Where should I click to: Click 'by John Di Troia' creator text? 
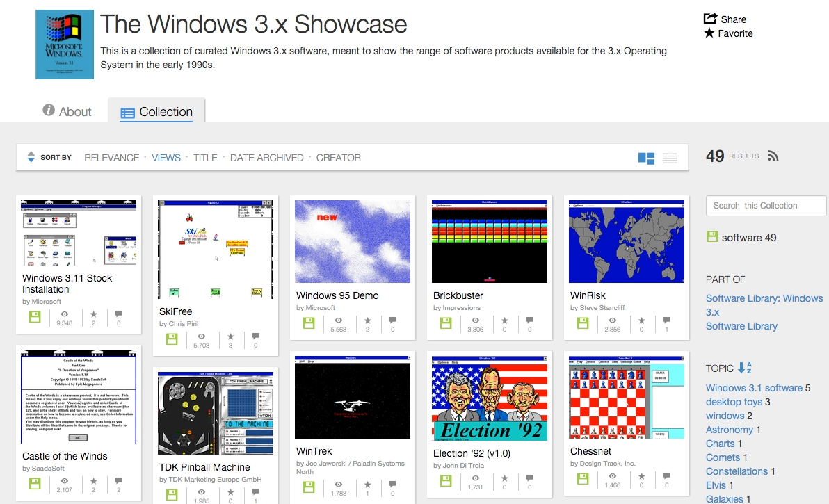458,466
